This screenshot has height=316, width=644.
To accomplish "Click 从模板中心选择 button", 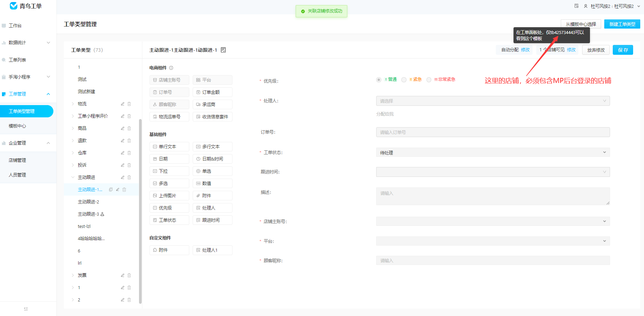I will pyautogui.click(x=581, y=24).
